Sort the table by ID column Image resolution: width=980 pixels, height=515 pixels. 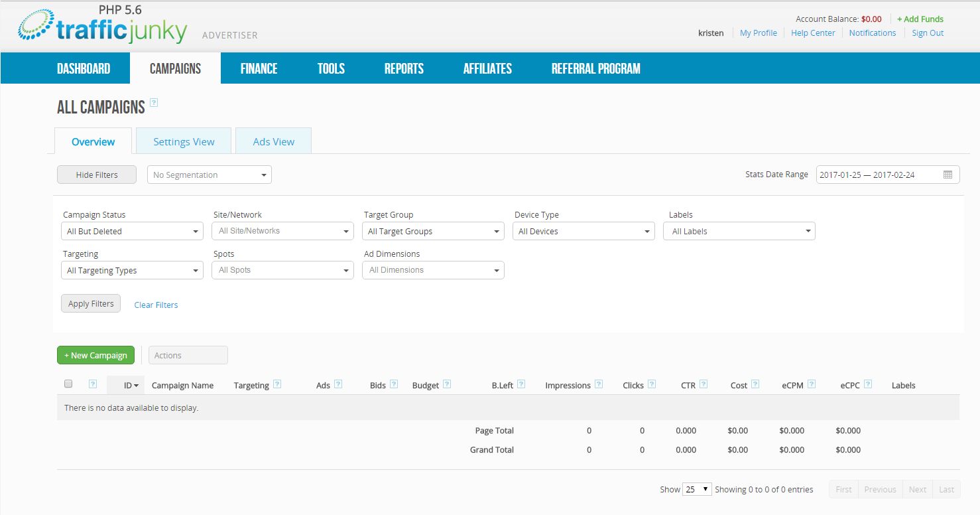131,385
